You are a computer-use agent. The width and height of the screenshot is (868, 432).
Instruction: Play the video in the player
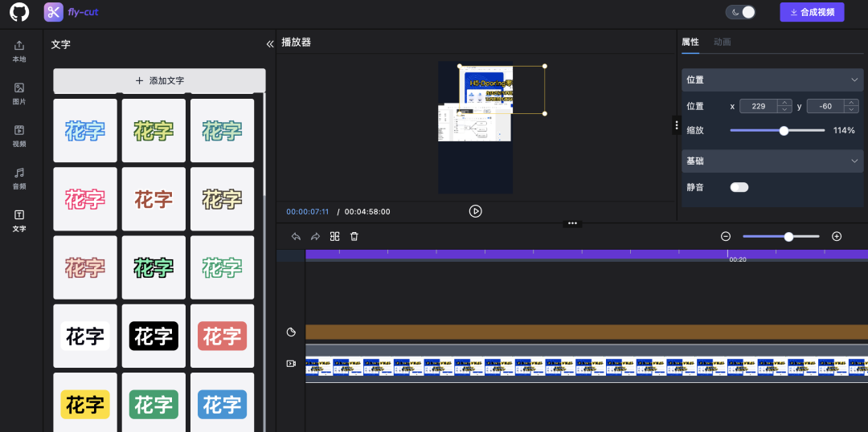(x=476, y=210)
